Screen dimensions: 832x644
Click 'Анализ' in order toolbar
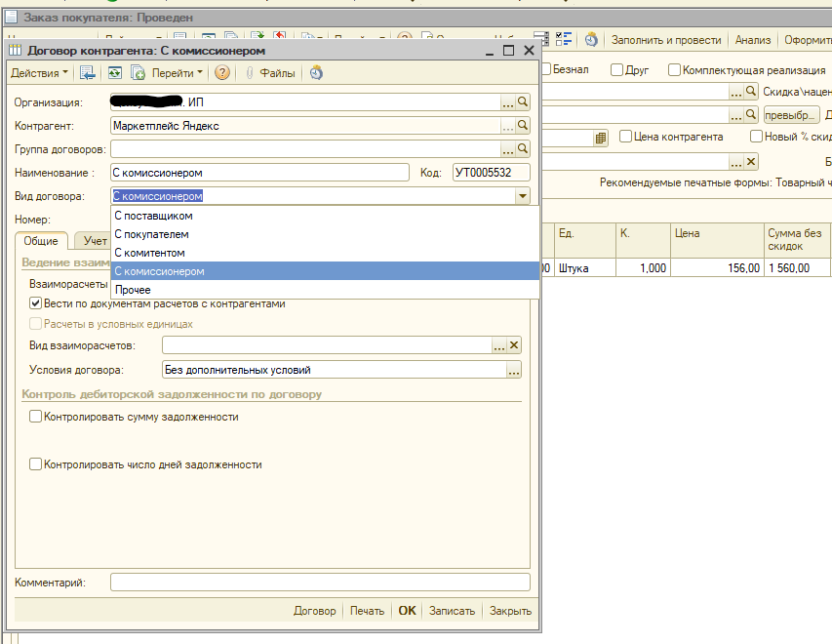pos(752,40)
